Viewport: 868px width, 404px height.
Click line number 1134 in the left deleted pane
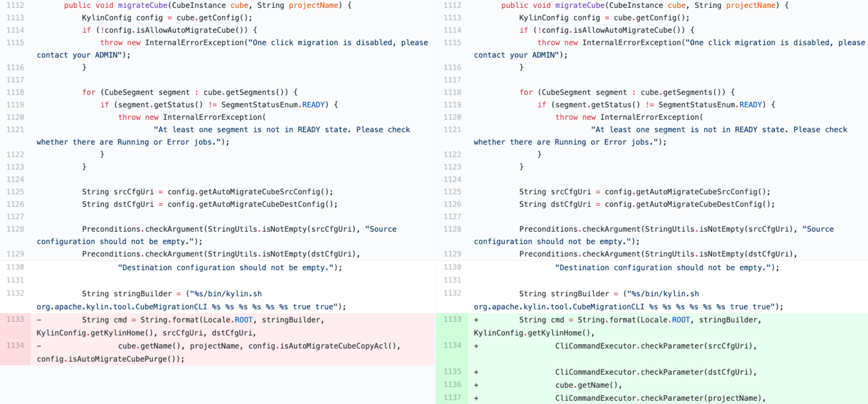[x=15, y=346]
